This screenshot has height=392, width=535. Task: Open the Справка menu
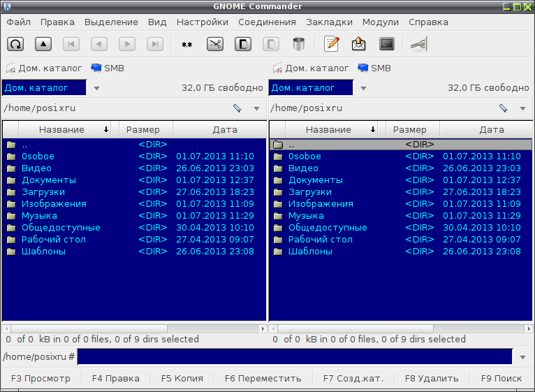click(429, 22)
